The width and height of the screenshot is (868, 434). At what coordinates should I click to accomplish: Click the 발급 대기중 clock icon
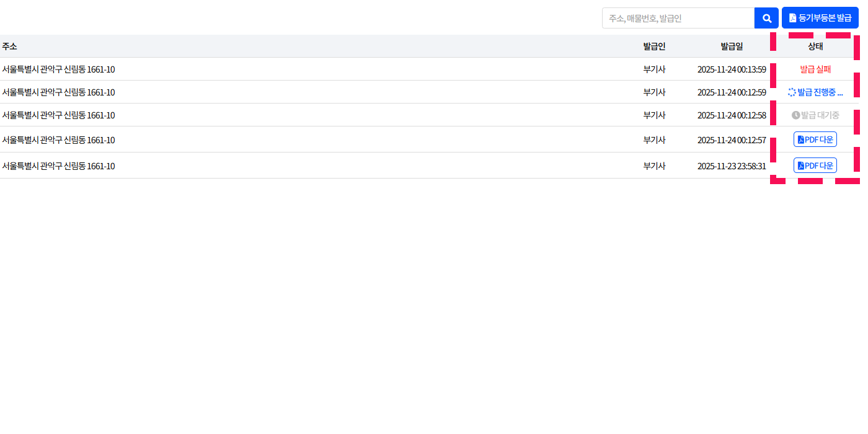point(795,115)
